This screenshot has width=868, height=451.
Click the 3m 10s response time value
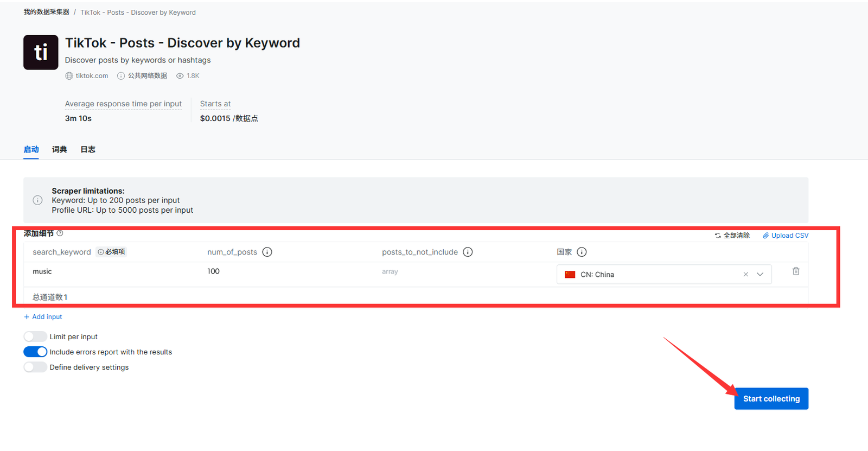[78, 118]
